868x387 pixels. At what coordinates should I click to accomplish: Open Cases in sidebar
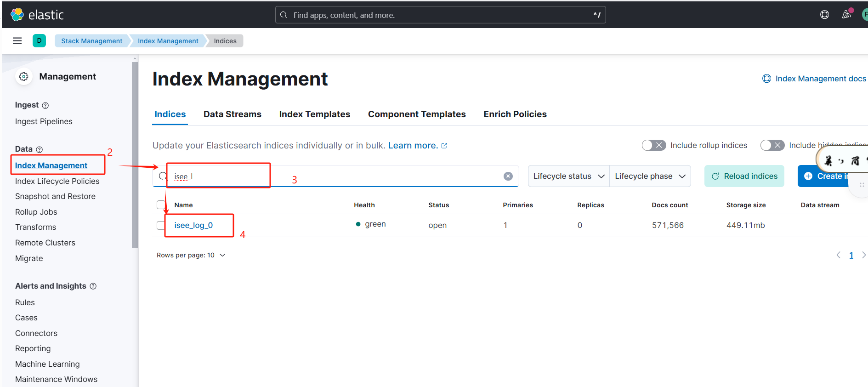[x=26, y=318]
